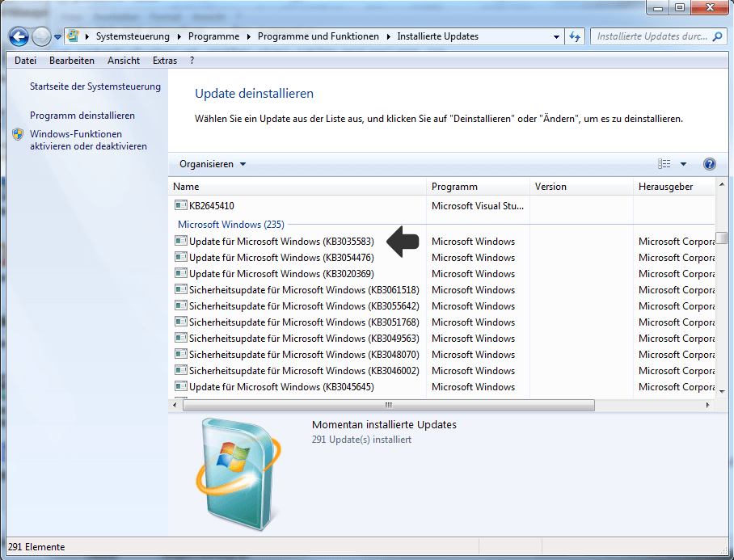
Task: Click icon of the KB3054476 update
Action: point(181,257)
